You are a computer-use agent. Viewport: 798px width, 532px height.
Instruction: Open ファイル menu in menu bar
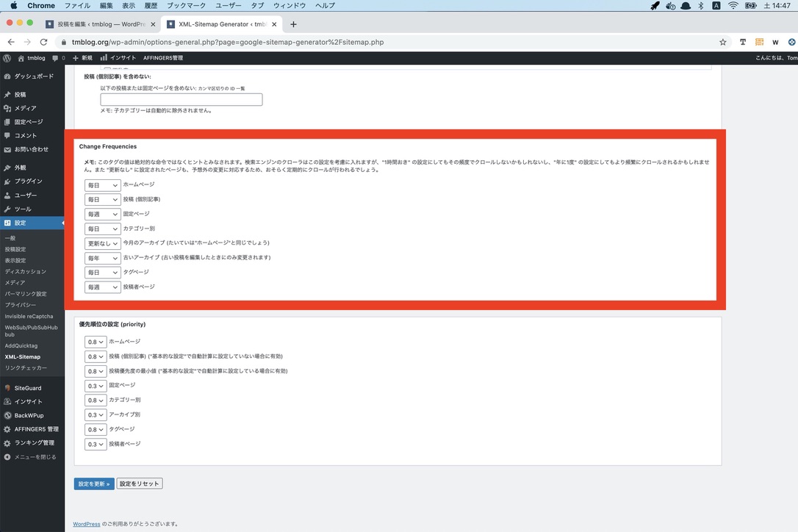coord(77,6)
